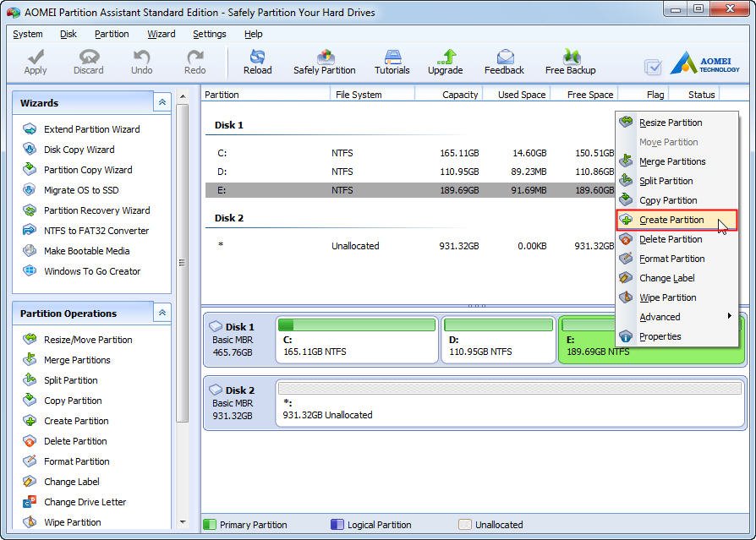Open Tutorials from the toolbar
This screenshot has height=540, width=756.
pos(392,63)
